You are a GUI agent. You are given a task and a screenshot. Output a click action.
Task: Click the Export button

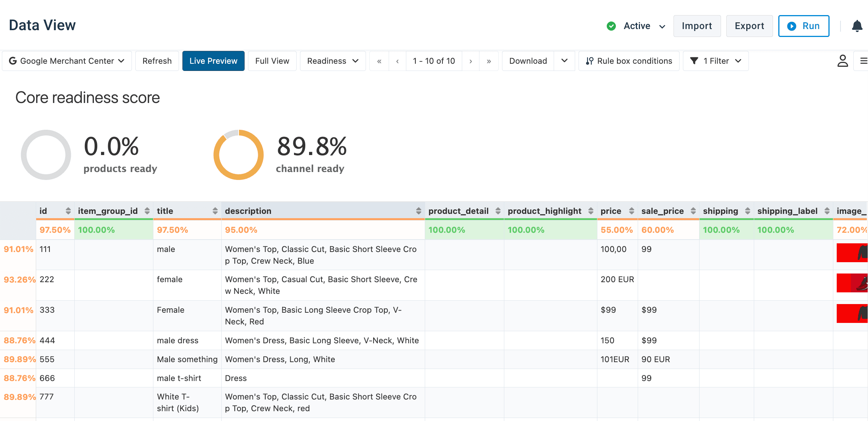(x=749, y=26)
